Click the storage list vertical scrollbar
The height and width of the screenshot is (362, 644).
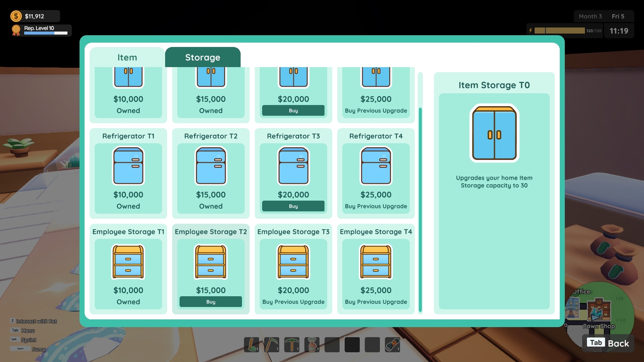click(420, 193)
